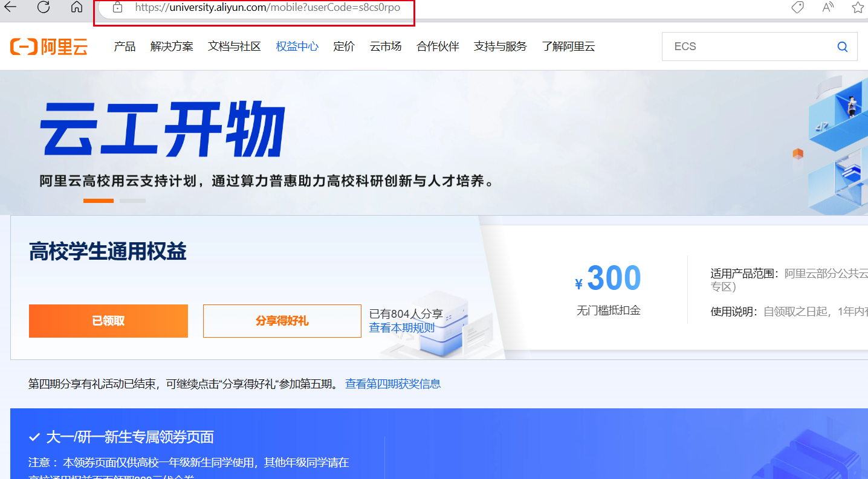Open the 权益中心 menu
Viewport: 868px width, 479px height.
pyautogui.click(x=297, y=47)
